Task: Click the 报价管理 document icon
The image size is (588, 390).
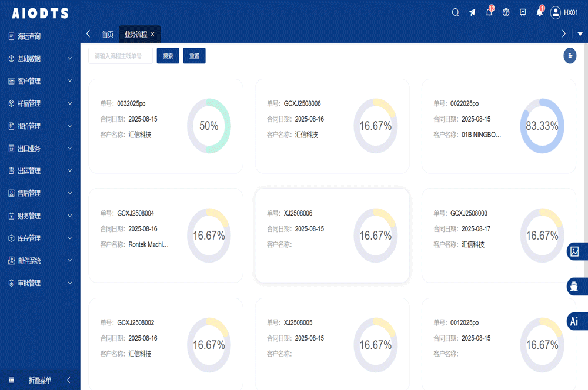Action: tap(11, 126)
